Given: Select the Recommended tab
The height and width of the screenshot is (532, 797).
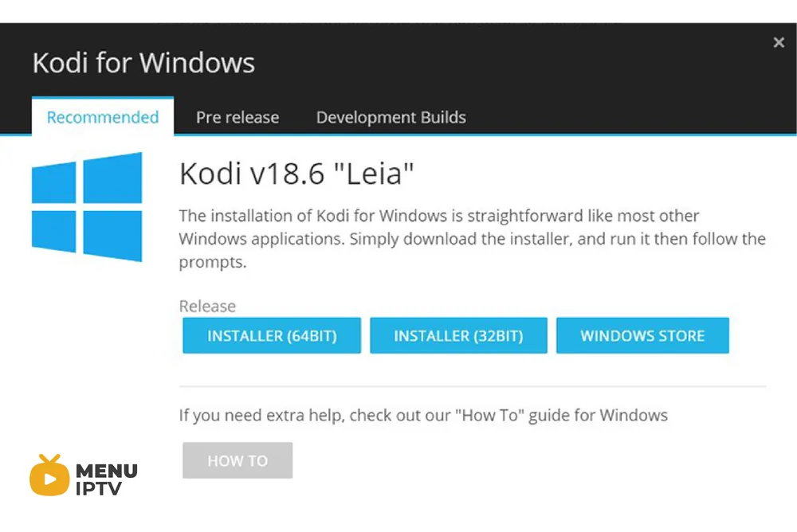Looking at the screenshot, I should [x=103, y=117].
